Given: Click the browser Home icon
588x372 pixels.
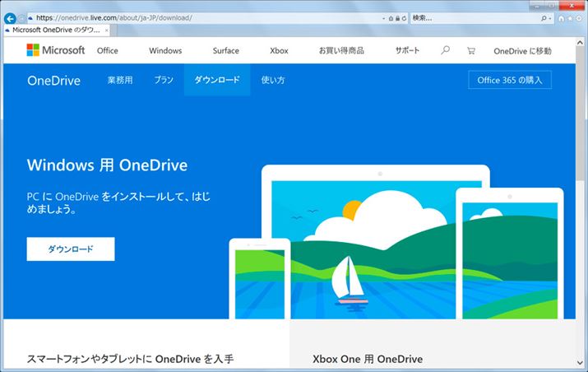Looking at the screenshot, I should click(x=561, y=18).
